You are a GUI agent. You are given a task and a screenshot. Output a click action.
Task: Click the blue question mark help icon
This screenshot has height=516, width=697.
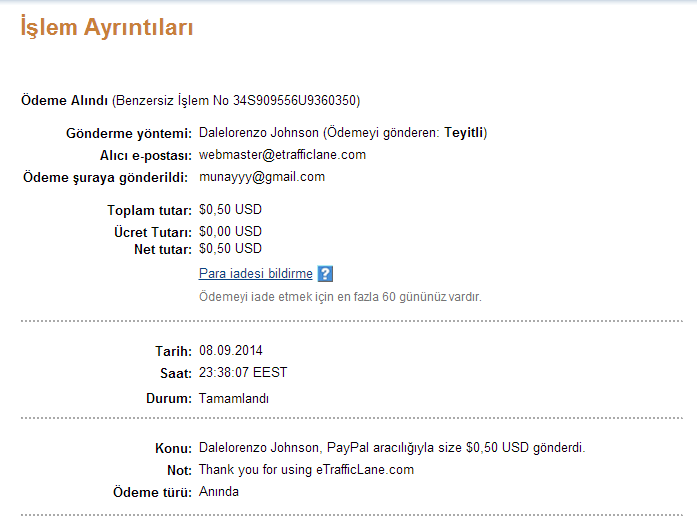[x=325, y=274]
